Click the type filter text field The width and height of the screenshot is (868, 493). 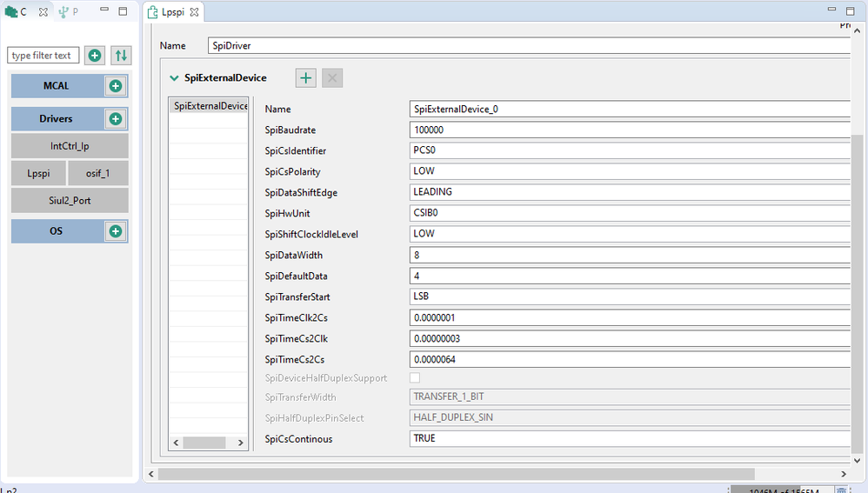(x=43, y=56)
